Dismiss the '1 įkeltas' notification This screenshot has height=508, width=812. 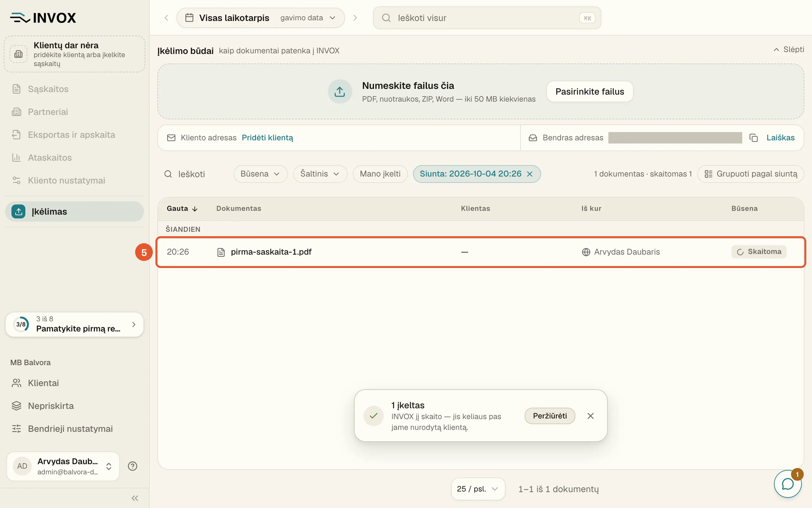(x=591, y=416)
